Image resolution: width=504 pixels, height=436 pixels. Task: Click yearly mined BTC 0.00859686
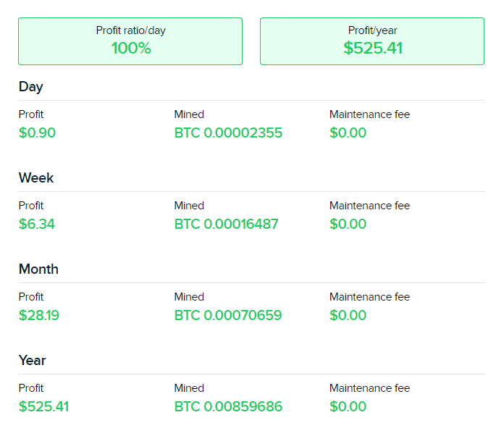coord(228,407)
